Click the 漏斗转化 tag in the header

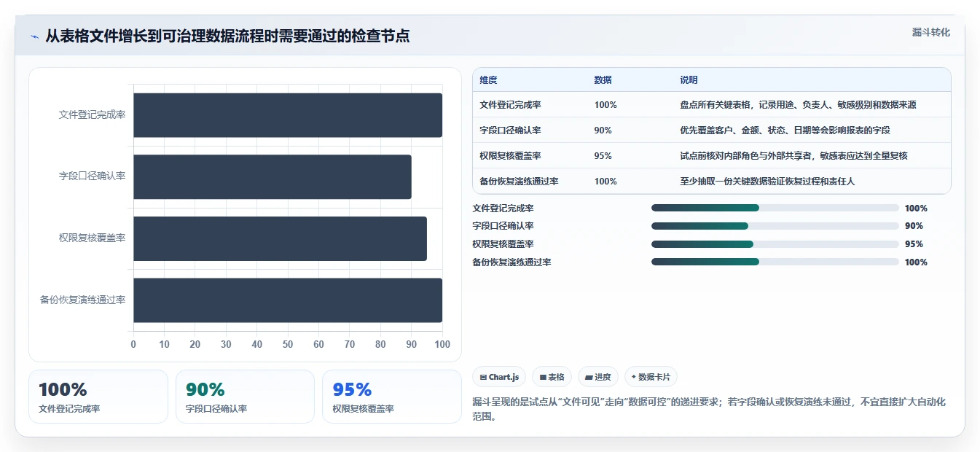tap(930, 32)
